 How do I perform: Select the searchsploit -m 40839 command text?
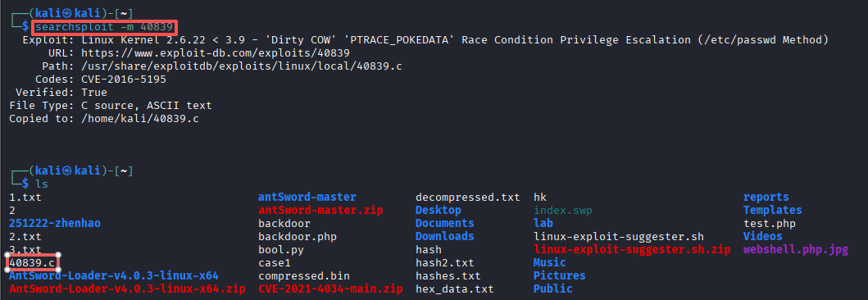pos(105,26)
